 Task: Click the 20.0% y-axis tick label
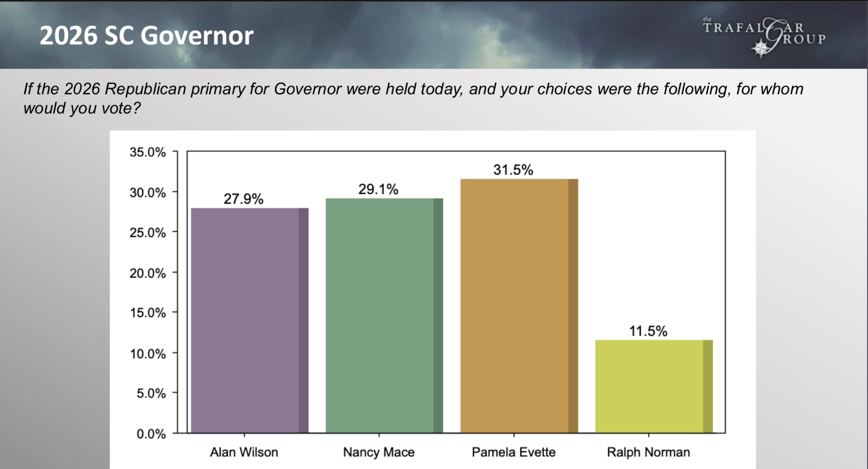click(147, 273)
